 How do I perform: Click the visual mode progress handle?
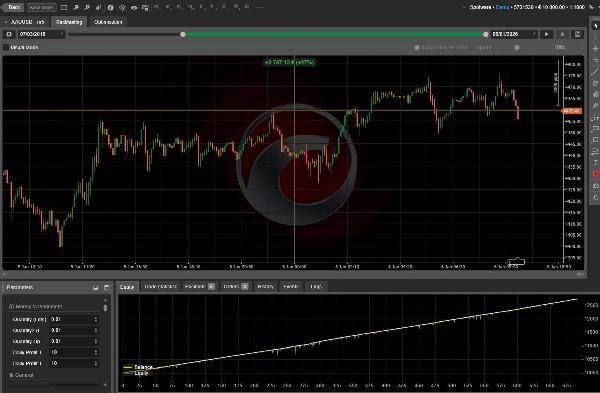(x=417, y=47)
